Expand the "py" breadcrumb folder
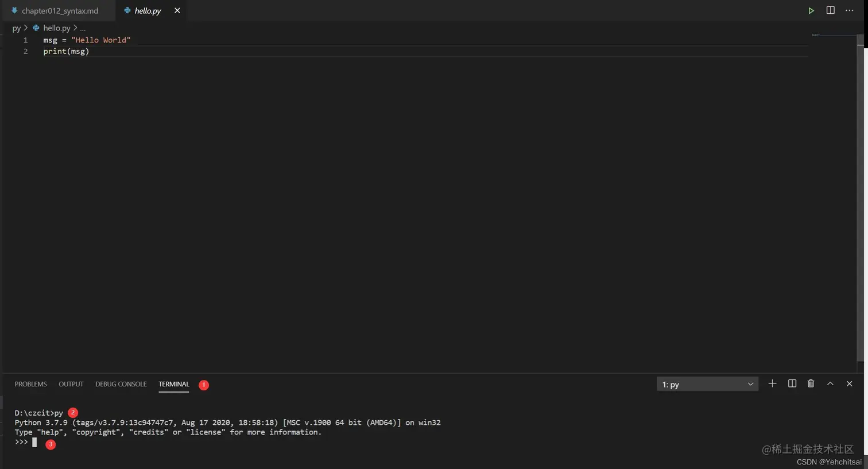Viewport: 868px width, 469px height. tap(17, 28)
